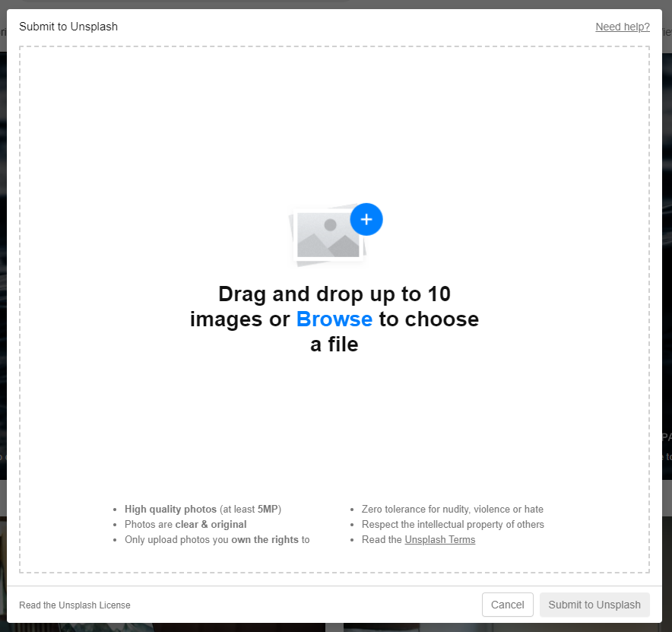This screenshot has height=632, width=672.
Task: Open the Unsplash Terms link
Action: 439,539
